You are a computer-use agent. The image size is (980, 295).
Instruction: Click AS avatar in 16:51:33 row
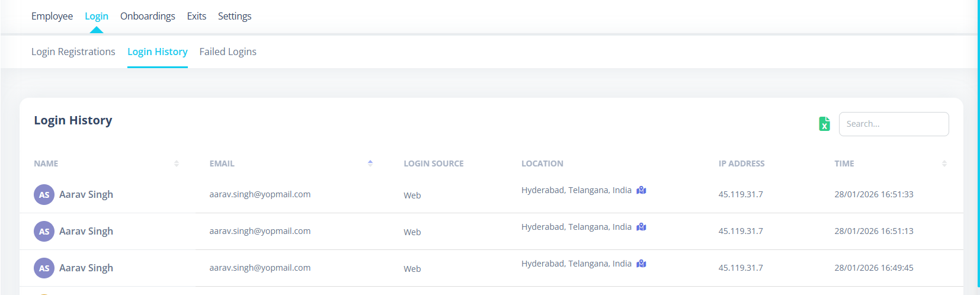click(44, 194)
